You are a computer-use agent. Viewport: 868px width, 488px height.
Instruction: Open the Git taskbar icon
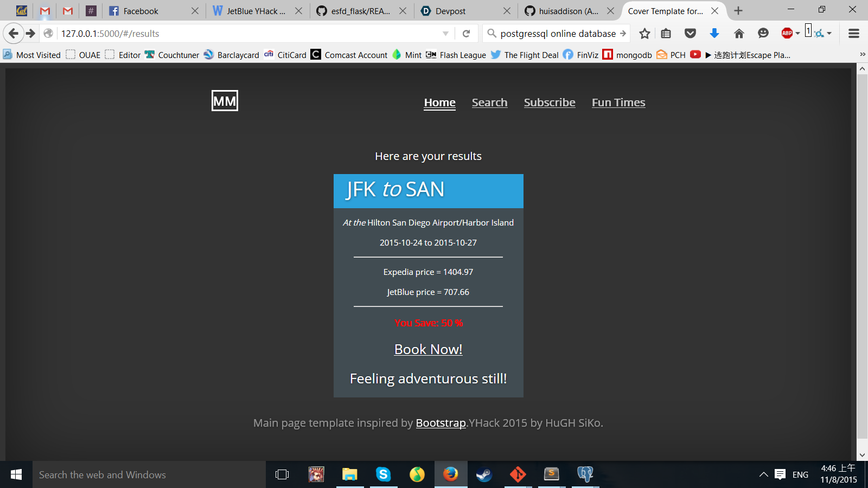(x=518, y=474)
